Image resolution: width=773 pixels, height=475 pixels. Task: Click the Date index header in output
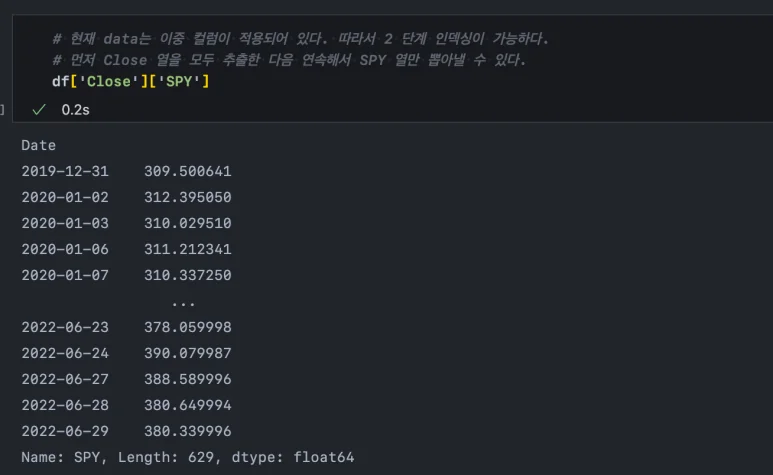pos(38,145)
